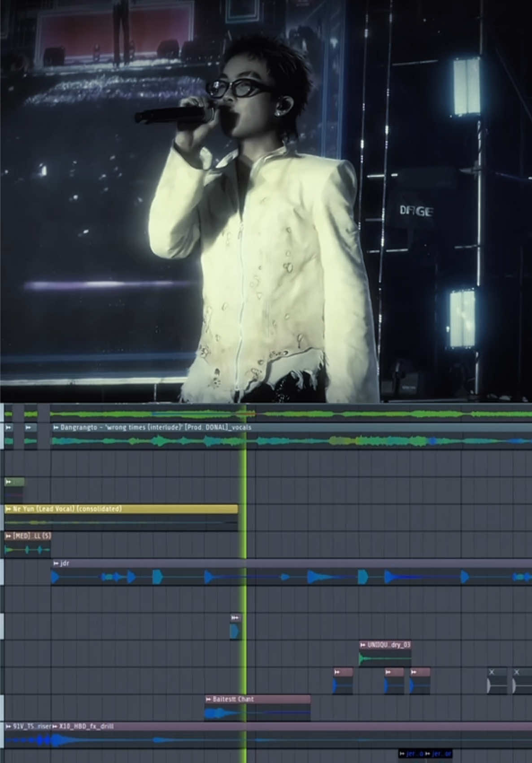Click the green playhead line in the playlist
The height and width of the screenshot is (763, 532).
245,583
